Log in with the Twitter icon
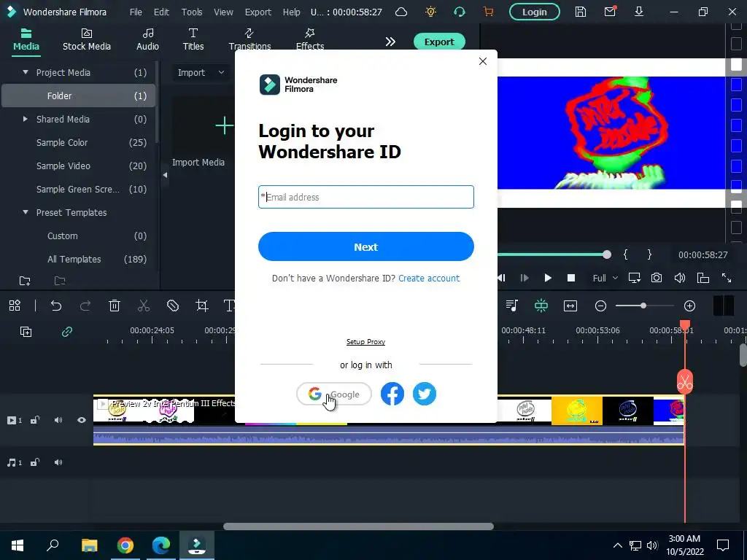The image size is (747, 560). (424, 394)
